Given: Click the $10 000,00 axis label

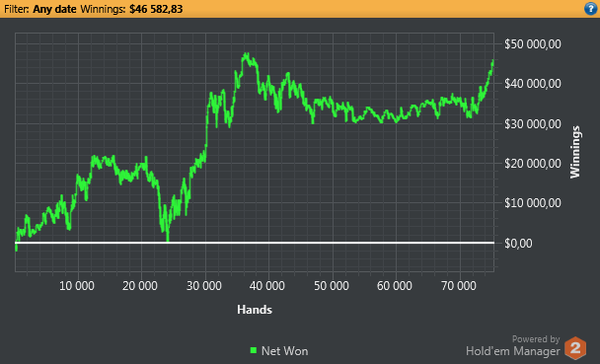Looking at the screenshot, I should pos(532,202).
